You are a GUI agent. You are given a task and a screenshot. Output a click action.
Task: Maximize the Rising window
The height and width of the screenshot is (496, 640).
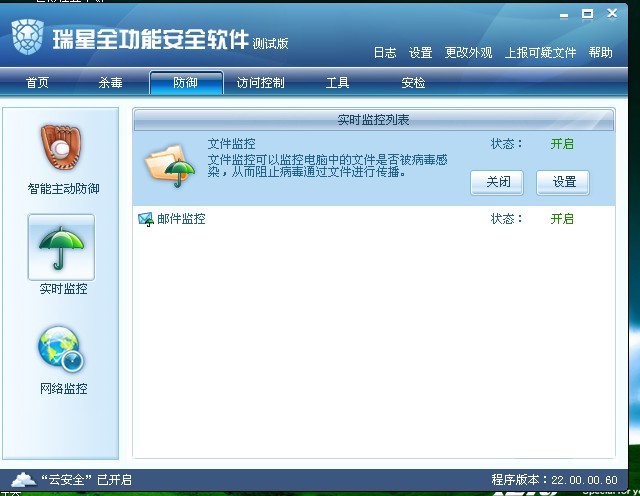tap(587, 14)
